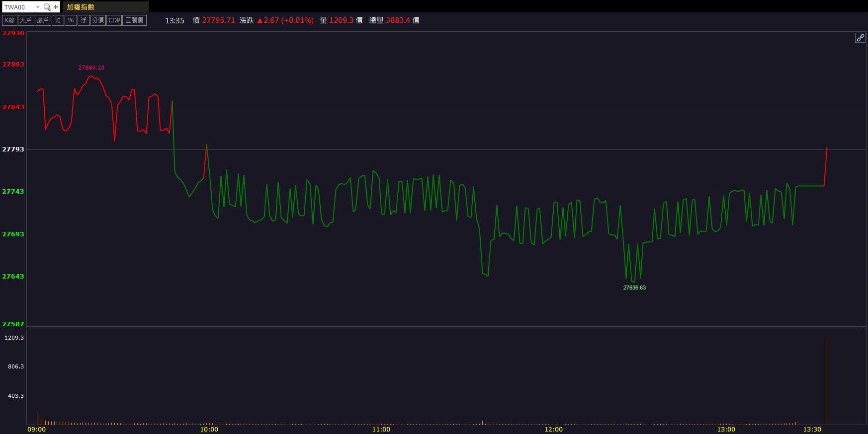Click the 13:30 time axis marker

click(x=812, y=429)
